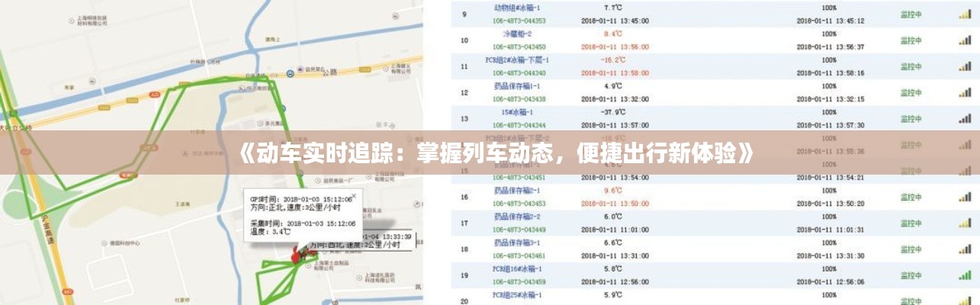The height and width of the screenshot is (305, 980).
Task: Open device 药品保存箱2-2
Action: 517,217
